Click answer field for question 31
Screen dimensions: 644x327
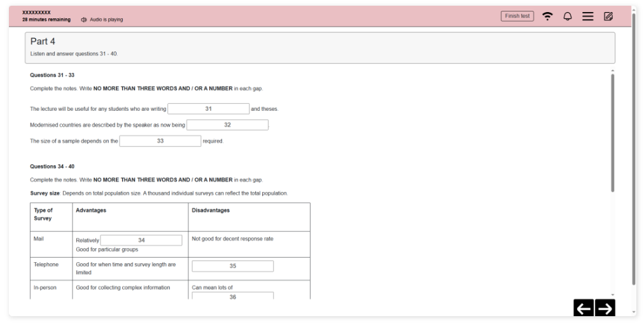coord(208,109)
